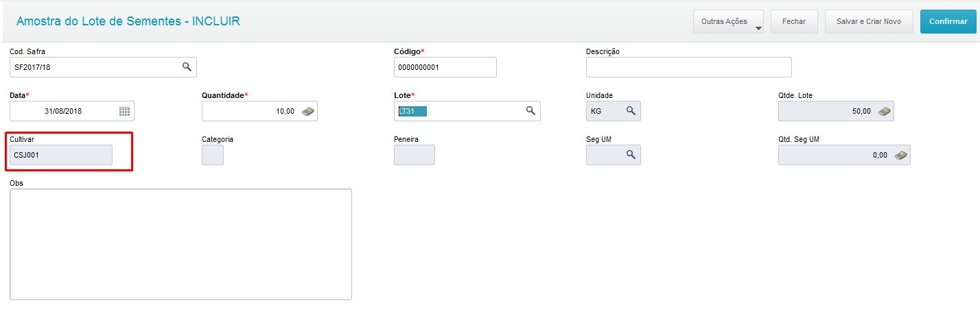Click Salvar e Criar Novo button
Image resolution: width=980 pixels, height=318 pixels.
pyautogui.click(x=868, y=21)
